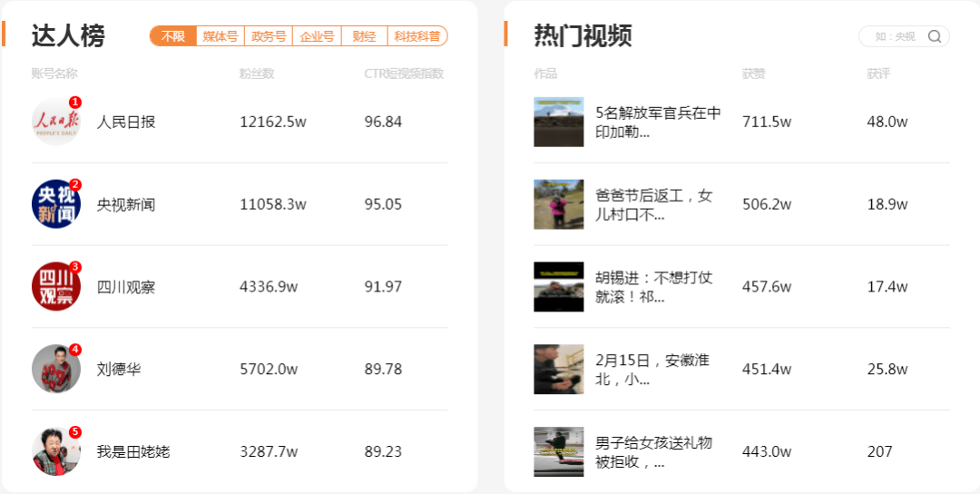Switch to 财经 filter tab
Viewport: 980px width, 494px height.
(365, 36)
